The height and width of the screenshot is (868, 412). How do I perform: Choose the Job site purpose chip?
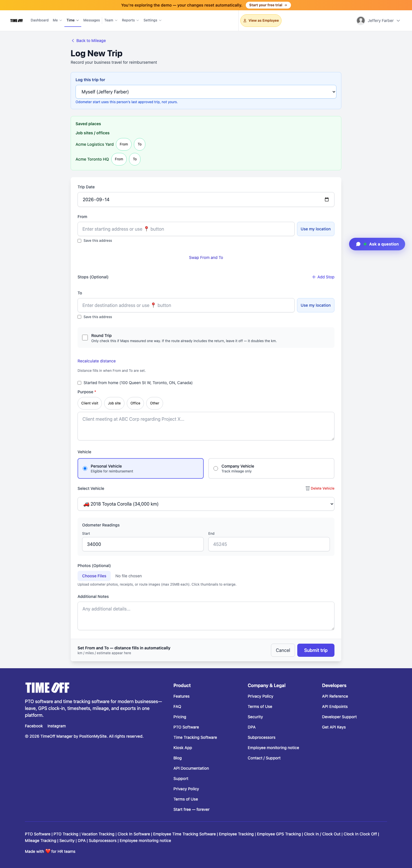114,403
